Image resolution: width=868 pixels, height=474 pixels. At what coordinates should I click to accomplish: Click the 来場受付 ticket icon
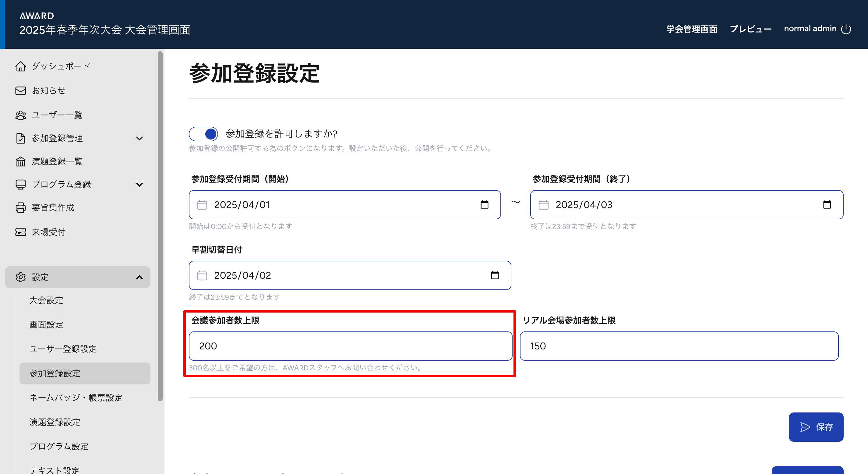pyautogui.click(x=20, y=232)
